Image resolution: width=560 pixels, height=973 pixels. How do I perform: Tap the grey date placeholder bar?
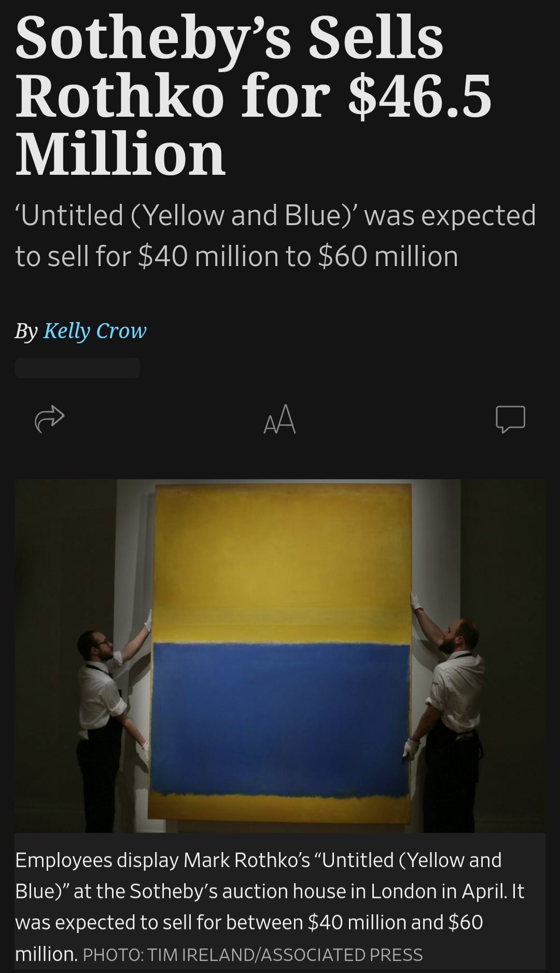[77, 368]
